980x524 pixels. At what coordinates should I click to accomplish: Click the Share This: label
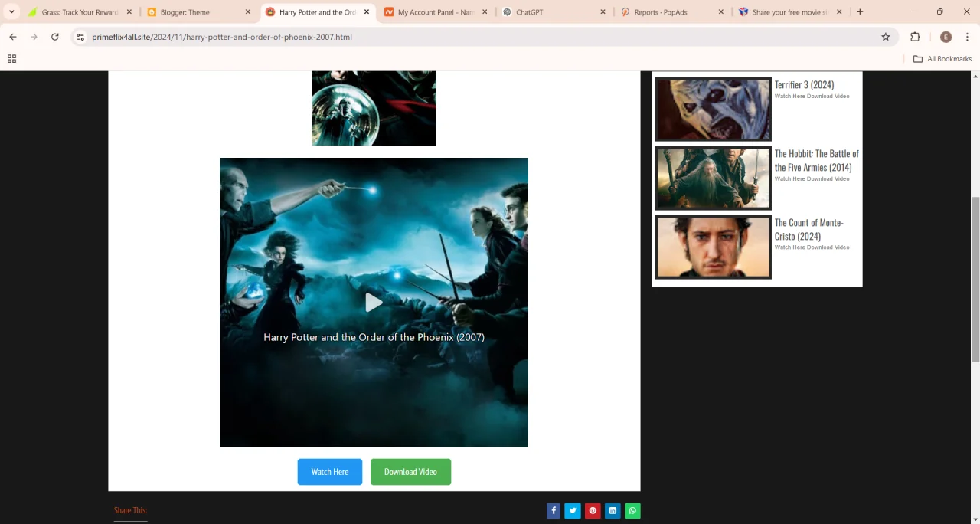click(130, 510)
